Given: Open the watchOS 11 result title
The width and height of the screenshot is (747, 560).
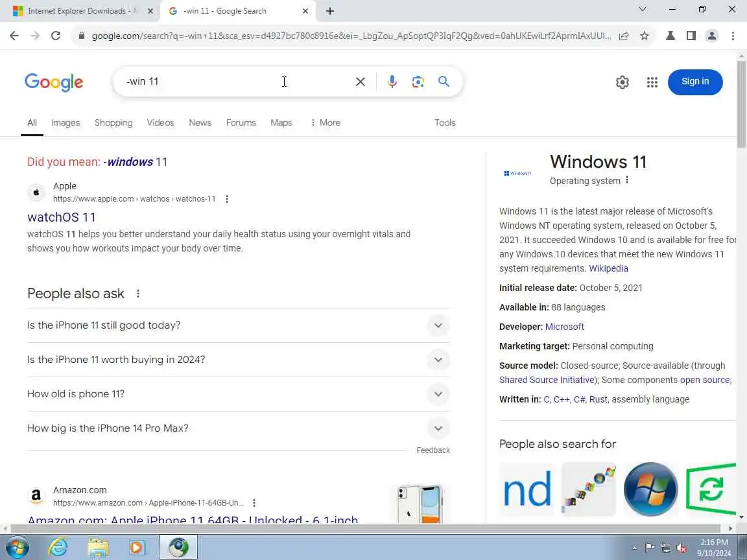Looking at the screenshot, I should (x=62, y=217).
